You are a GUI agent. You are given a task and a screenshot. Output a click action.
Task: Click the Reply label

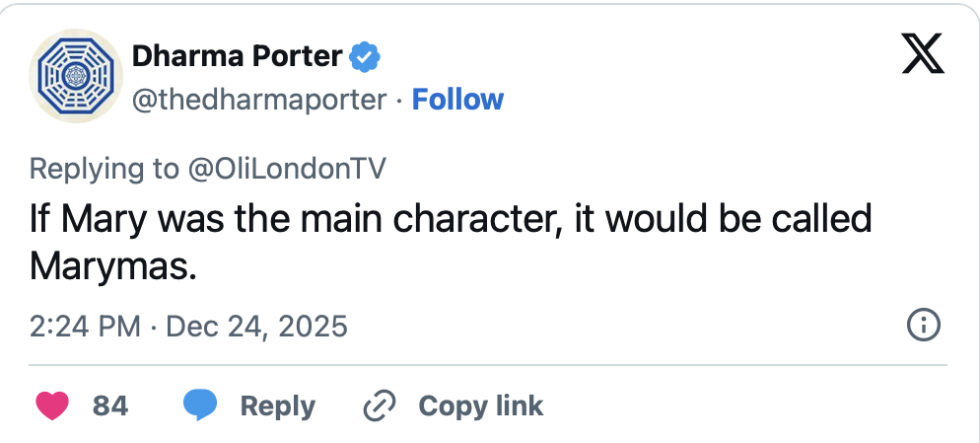pos(277,406)
